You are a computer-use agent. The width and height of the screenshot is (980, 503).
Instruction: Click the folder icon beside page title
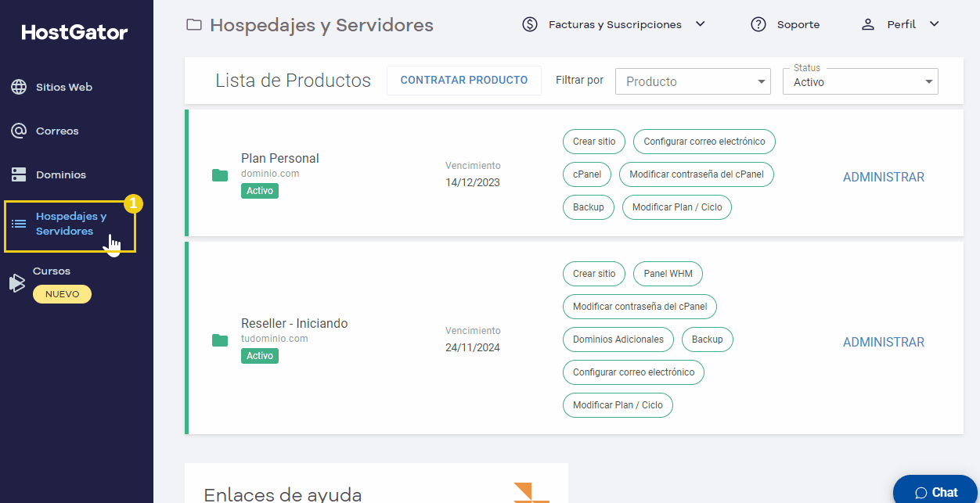coord(193,25)
